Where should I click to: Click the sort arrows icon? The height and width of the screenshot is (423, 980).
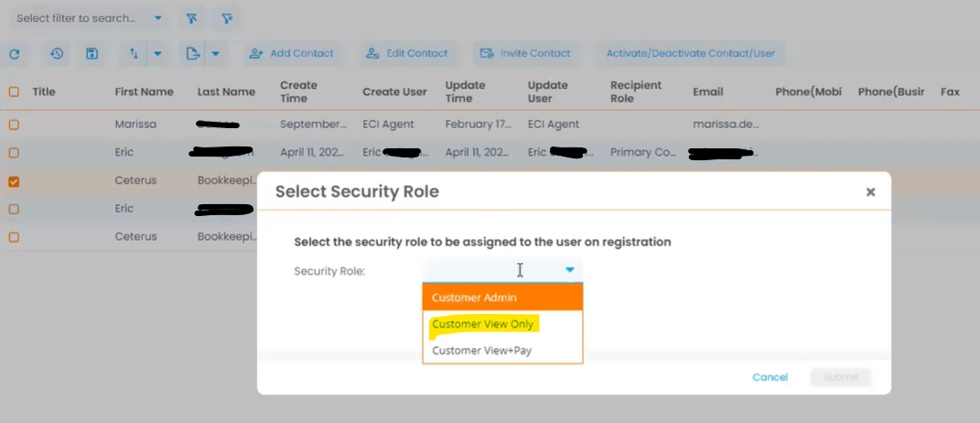[134, 54]
